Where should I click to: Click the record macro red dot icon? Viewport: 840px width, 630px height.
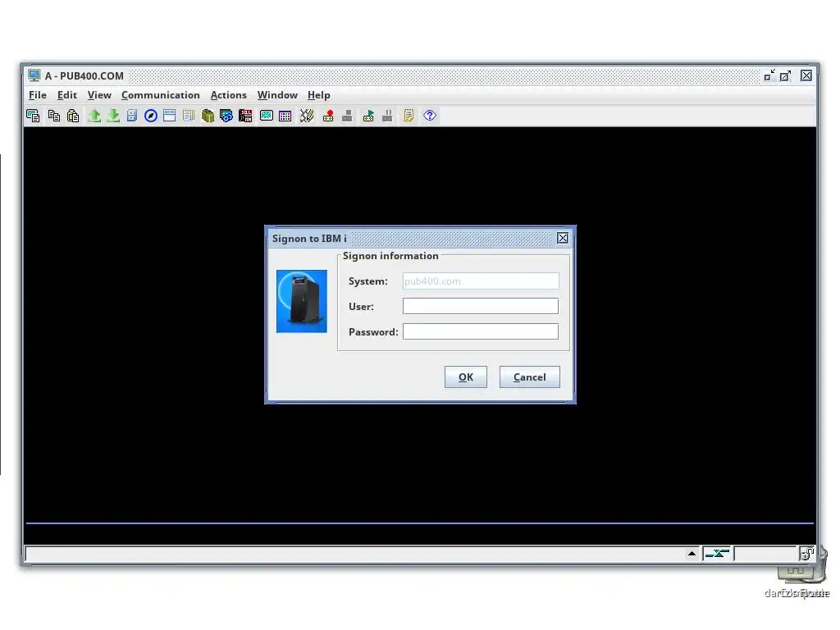pyautogui.click(x=328, y=116)
